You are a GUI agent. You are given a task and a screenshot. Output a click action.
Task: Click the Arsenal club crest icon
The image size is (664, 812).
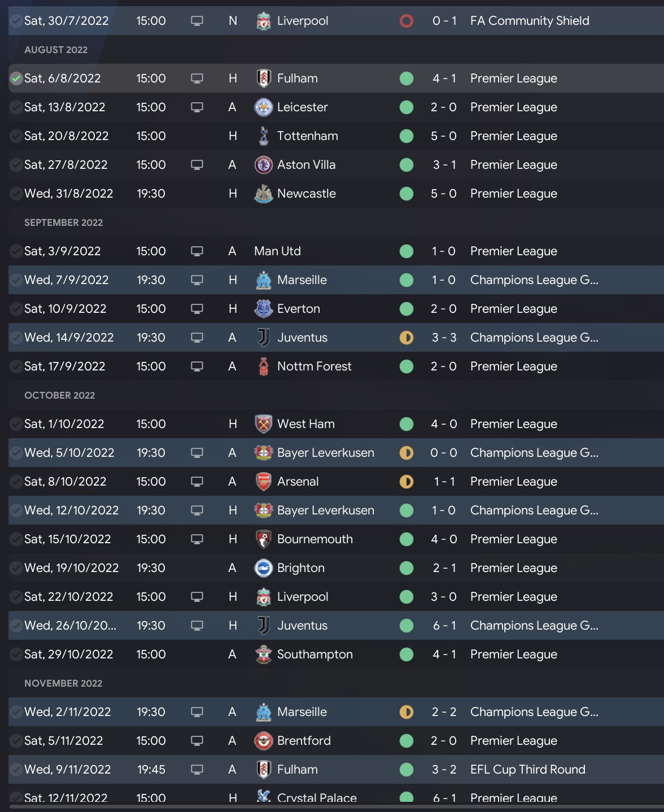[263, 482]
